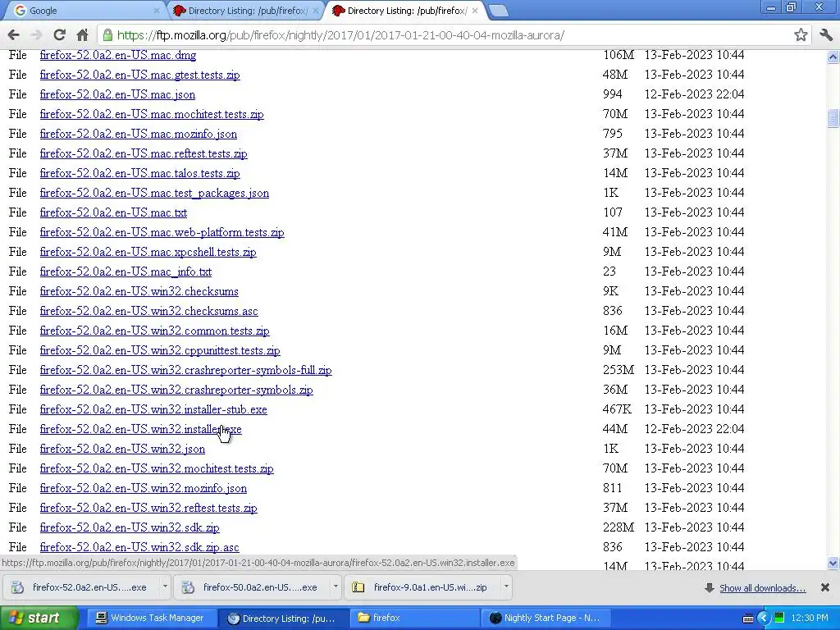Image resolution: width=840 pixels, height=630 pixels.
Task: Reload the page with the refresh icon
Action: point(59,35)
